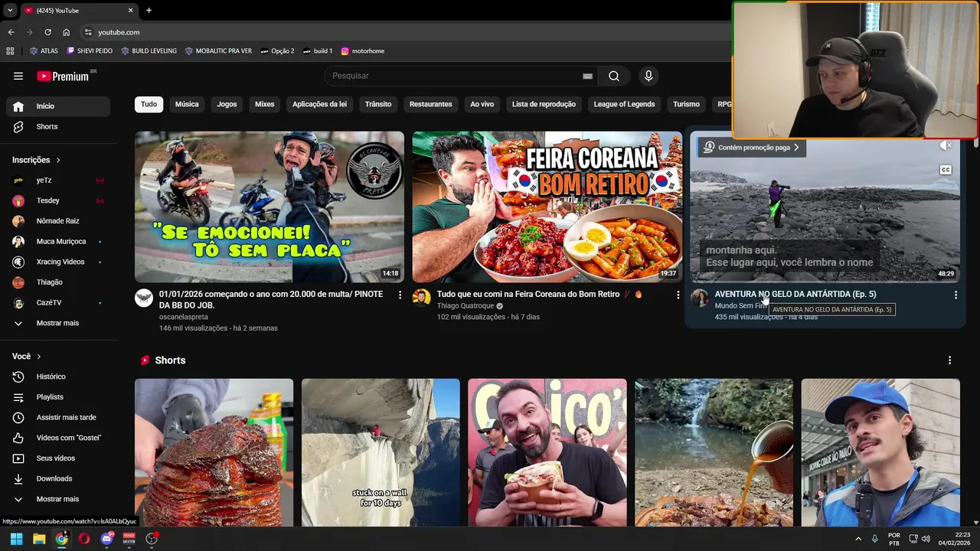Expand the Inscrições section header
Screen dimensions: 980x551
[x=36, y=160]
